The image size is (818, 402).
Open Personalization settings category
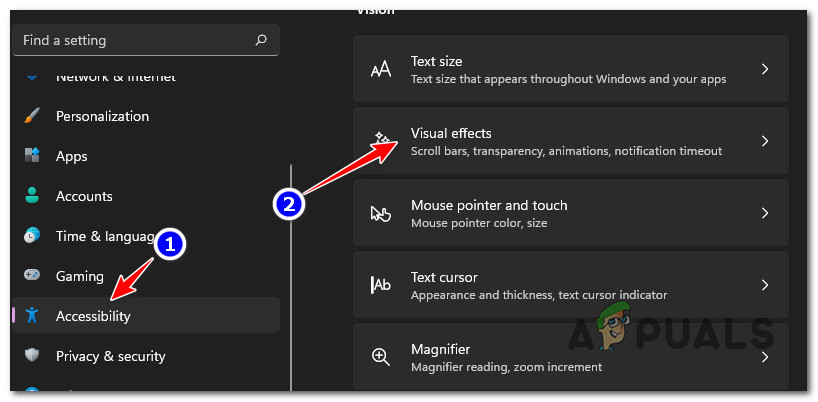click(146, 116)
